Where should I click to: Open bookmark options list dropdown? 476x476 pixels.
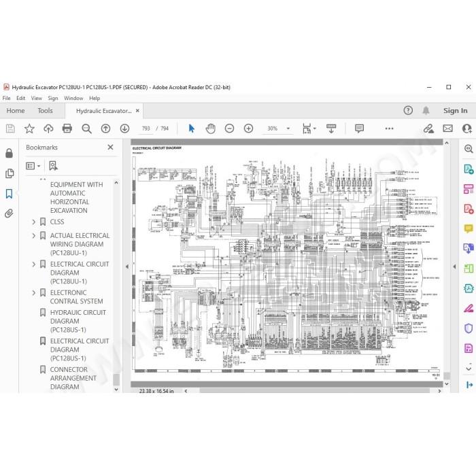(x=33, y=166)
